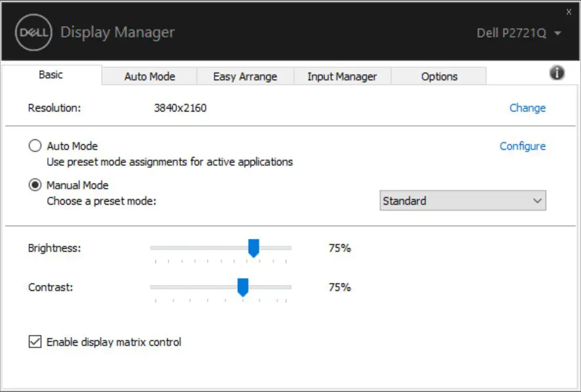Click Configure to set Auto Mode assignments
Viewport: 581px width, 392px height.
522,146
